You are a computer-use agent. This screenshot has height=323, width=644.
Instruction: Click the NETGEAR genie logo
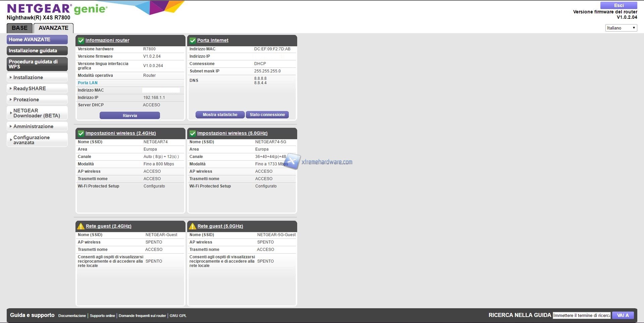click(x=57, y=9)
